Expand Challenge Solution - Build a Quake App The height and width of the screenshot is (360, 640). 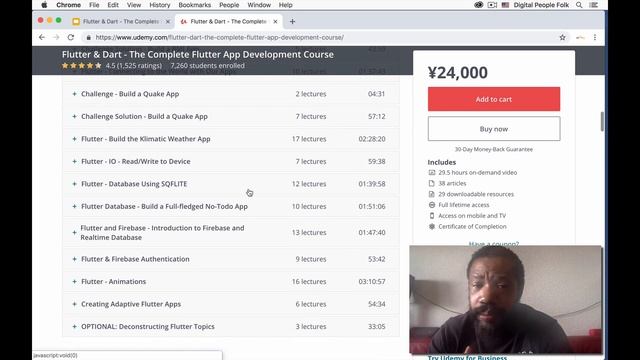pos(231,116)
